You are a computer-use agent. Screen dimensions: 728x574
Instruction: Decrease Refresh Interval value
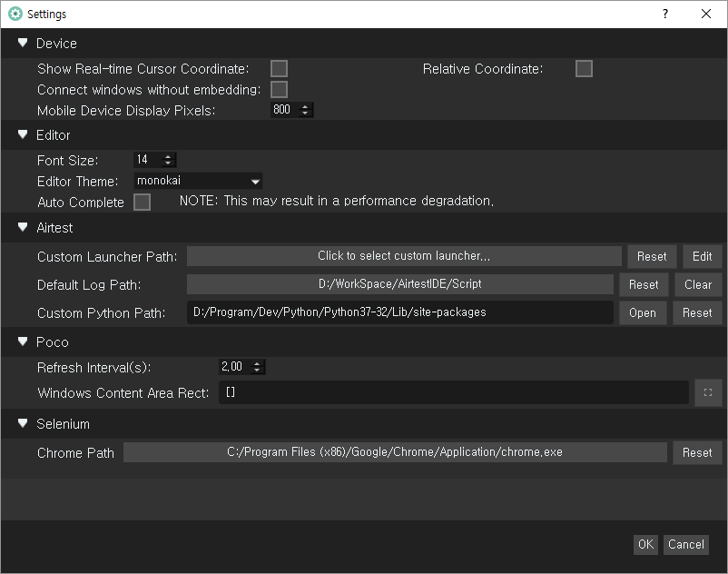coord(257,371)
